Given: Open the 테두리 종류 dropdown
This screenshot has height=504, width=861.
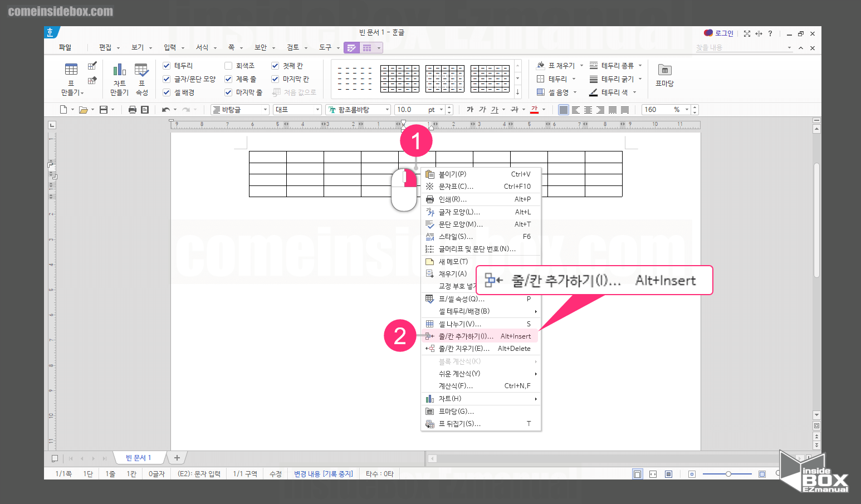Looking at the screenshot, I should pos(616,66).
